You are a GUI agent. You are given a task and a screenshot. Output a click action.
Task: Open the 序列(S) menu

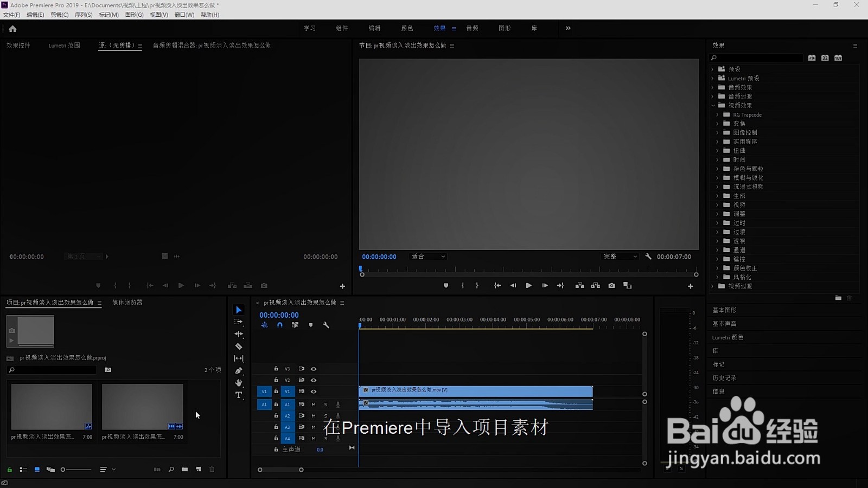84,15
